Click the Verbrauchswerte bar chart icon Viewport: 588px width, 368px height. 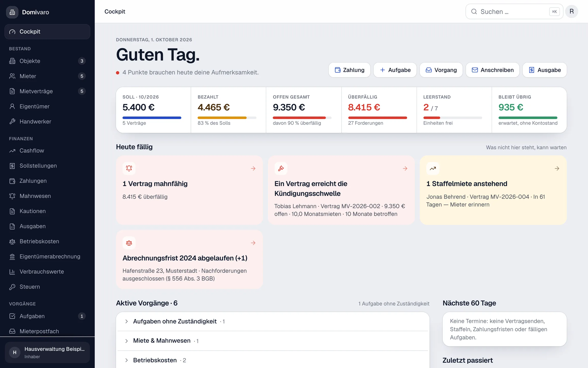12,271
